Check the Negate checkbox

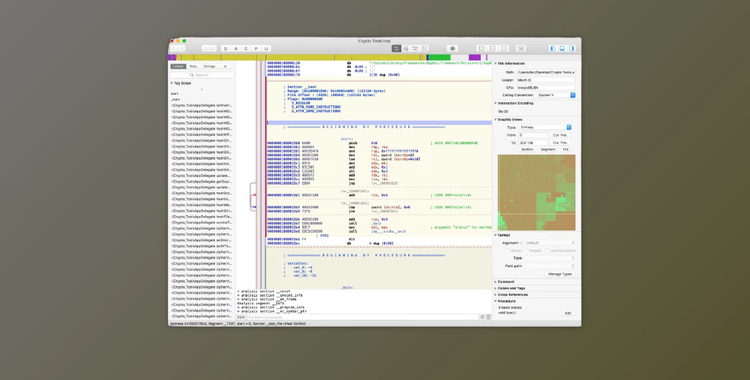click(x=528, y=250)
